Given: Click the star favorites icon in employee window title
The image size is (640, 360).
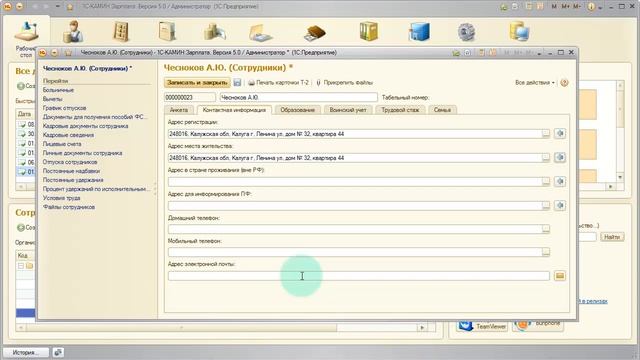Looking at the screenshot, I should click(x=68, y=53).
